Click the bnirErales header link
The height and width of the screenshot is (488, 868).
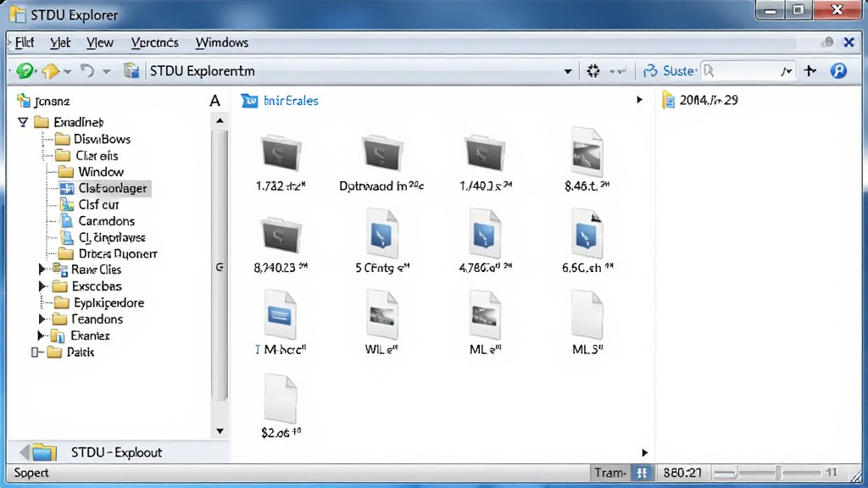coord(291,101)
